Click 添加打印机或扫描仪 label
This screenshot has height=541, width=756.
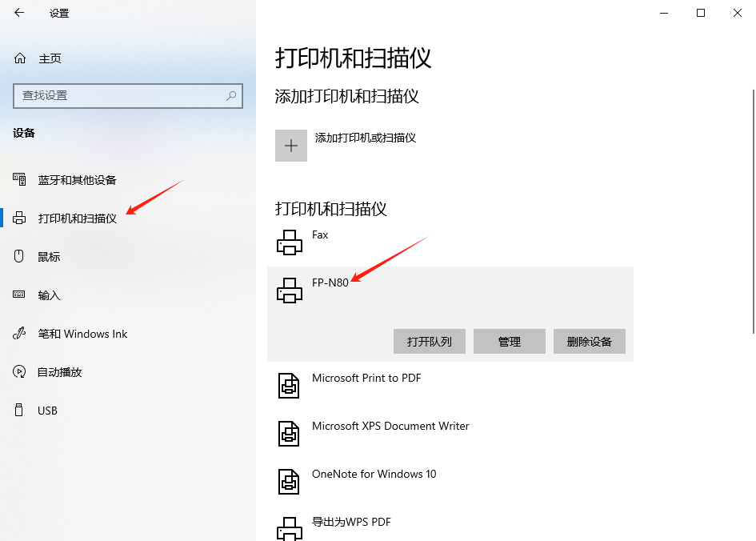(x=366, y=138)
